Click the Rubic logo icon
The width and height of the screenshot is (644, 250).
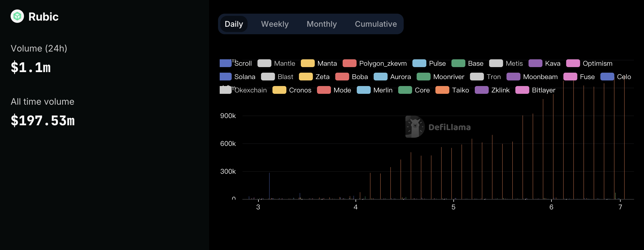coord(17,16)
